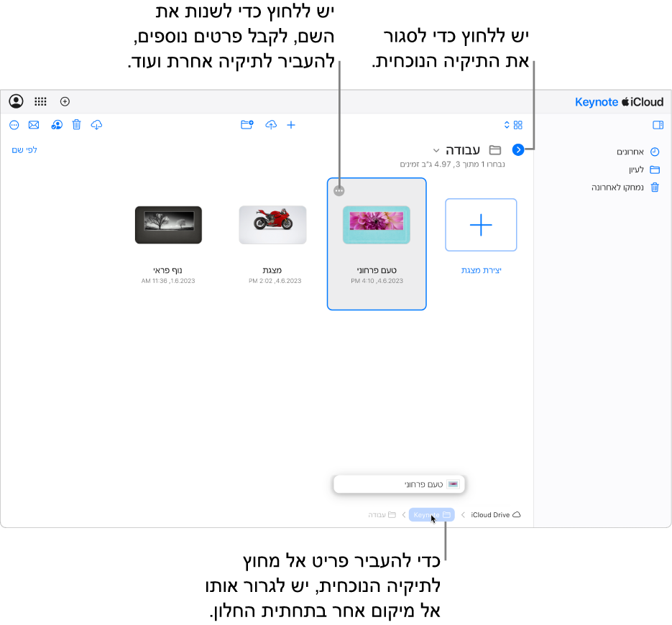Download a copy with cloud arrow icon
This screenshot has width=672, height=625.
coord(96,125)
